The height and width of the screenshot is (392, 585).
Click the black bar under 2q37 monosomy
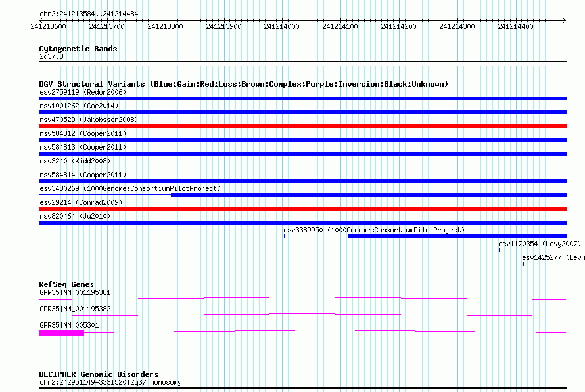coord(302,388)
